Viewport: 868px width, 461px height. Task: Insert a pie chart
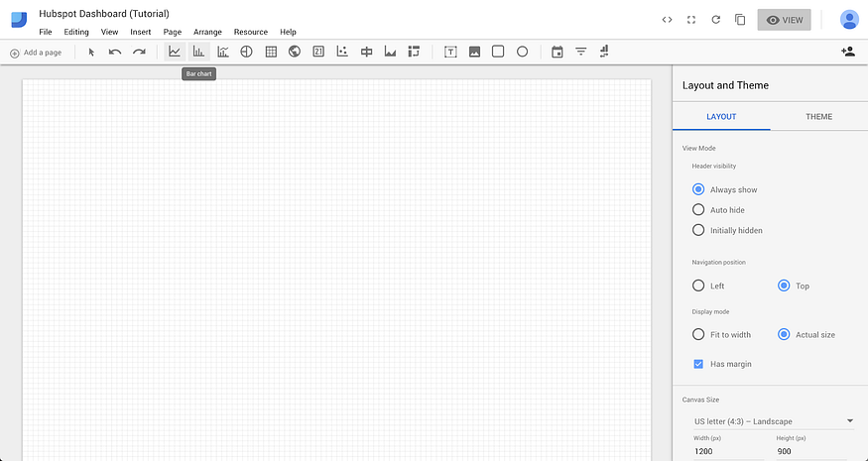tap(246, 52)
